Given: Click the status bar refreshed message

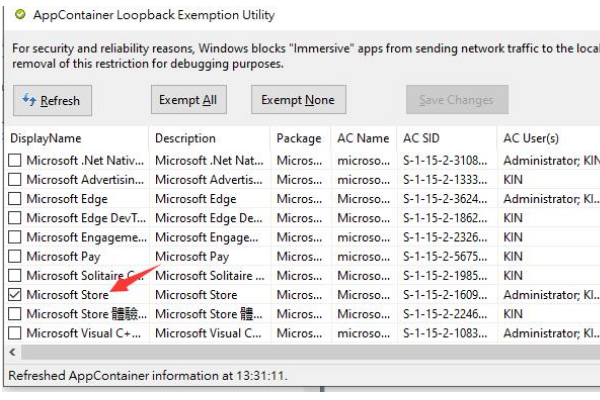Looking at the screenshot, I should [x=148, y=376].
